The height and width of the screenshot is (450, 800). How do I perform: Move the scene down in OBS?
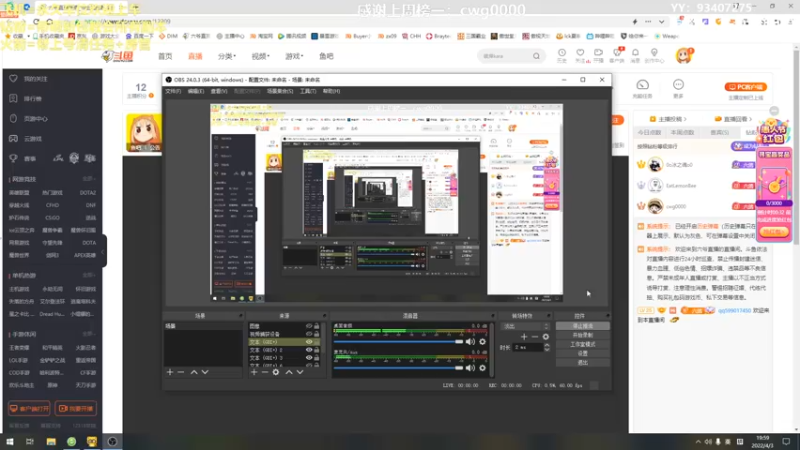[x=205, y=372]
